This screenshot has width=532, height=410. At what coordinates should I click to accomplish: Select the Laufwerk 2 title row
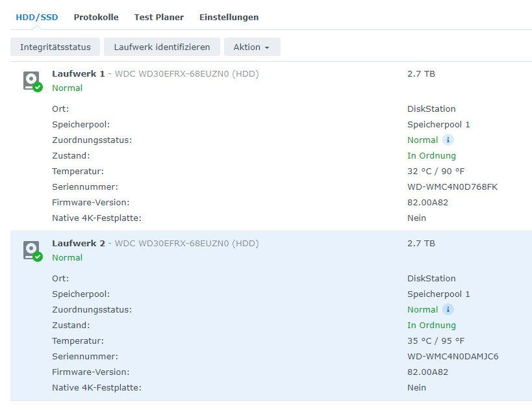[155, 244]
